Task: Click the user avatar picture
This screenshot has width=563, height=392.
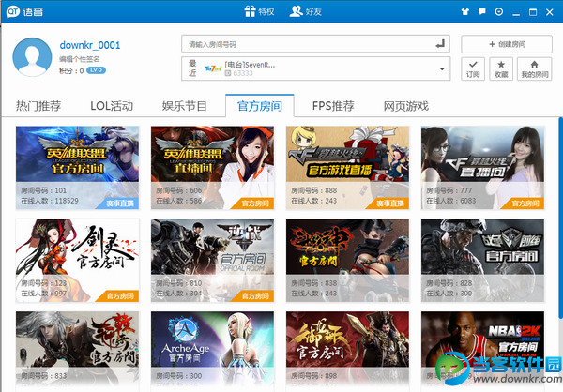Action: click(x=32, y=57)
